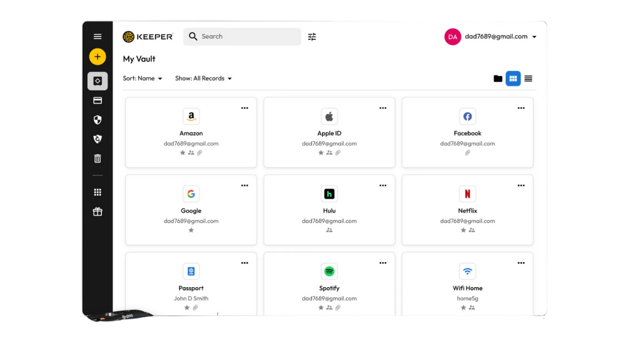Click the dad7689@gmail.com account label in the header
644x337 pixels.
click(496, 36)
